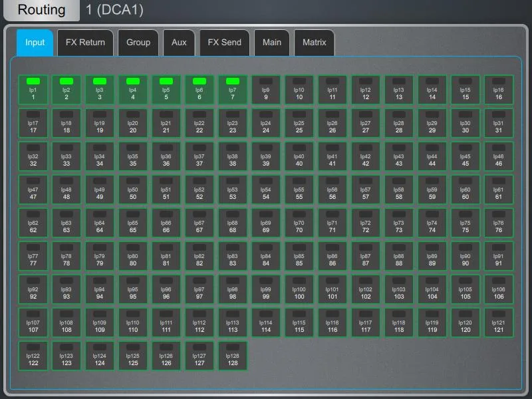
Task: Assign input Ip62
Action: 33,223
